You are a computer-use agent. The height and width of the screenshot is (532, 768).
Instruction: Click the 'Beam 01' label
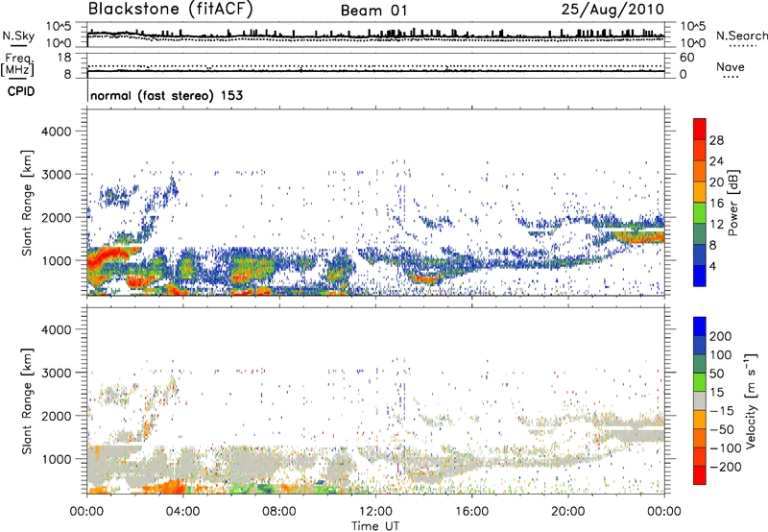[x=373, y=11]
